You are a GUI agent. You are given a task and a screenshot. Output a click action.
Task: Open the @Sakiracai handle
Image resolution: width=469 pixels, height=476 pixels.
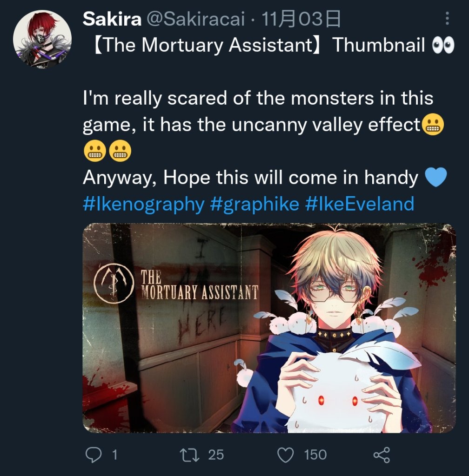196,19
